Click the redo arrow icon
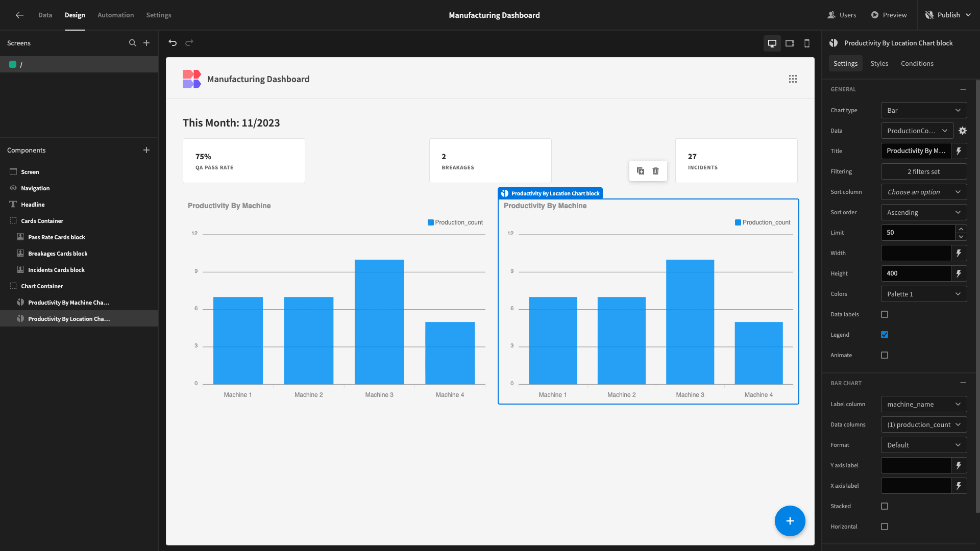980x551 pixels. pos(189,43)
